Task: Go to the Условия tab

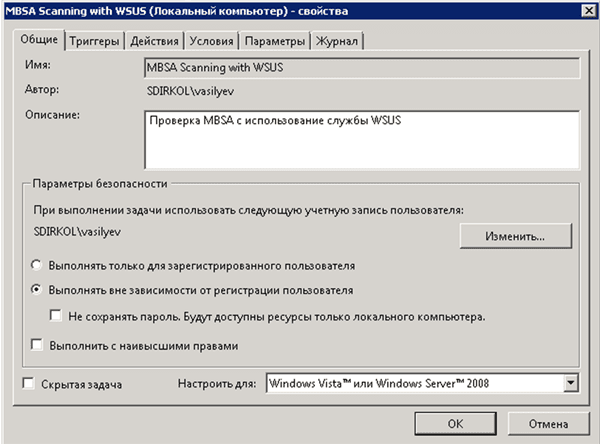Action: 212,41
